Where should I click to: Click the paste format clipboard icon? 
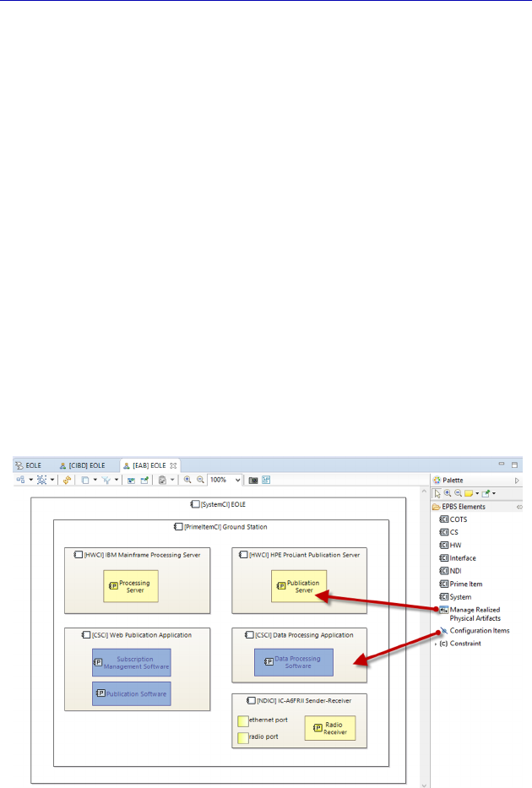(x=162, y=480)
